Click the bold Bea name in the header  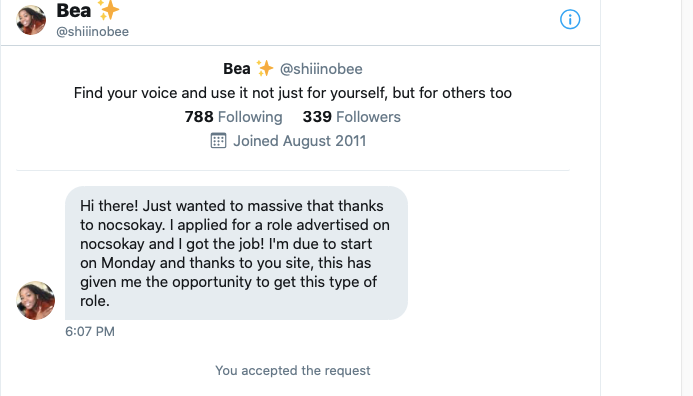pos(74,10)
